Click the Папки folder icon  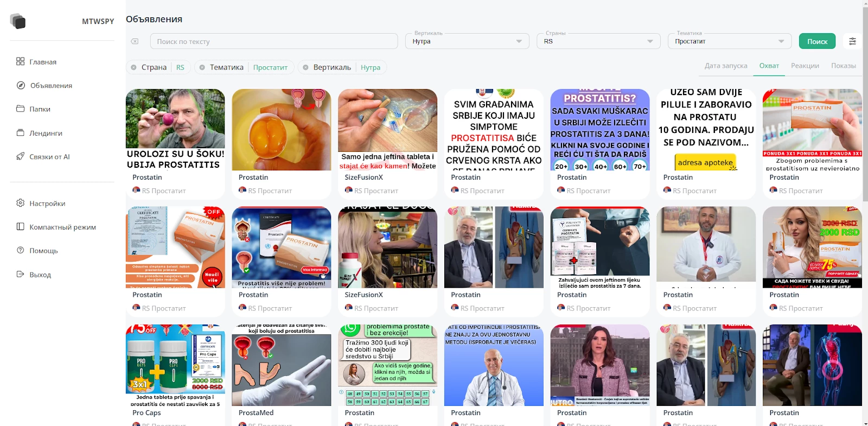tap(21, 109)
